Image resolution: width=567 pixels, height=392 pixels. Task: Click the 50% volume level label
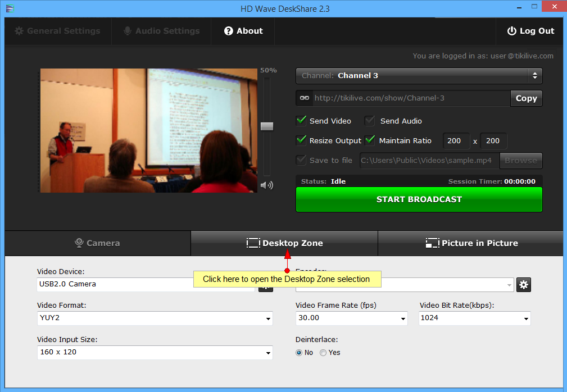click(268, 70)
